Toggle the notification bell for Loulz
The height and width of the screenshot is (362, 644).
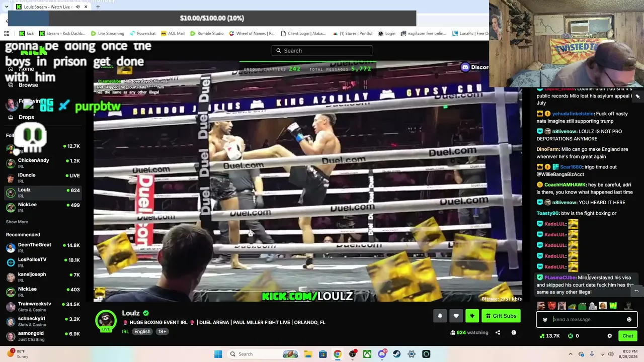coord(440,316)
